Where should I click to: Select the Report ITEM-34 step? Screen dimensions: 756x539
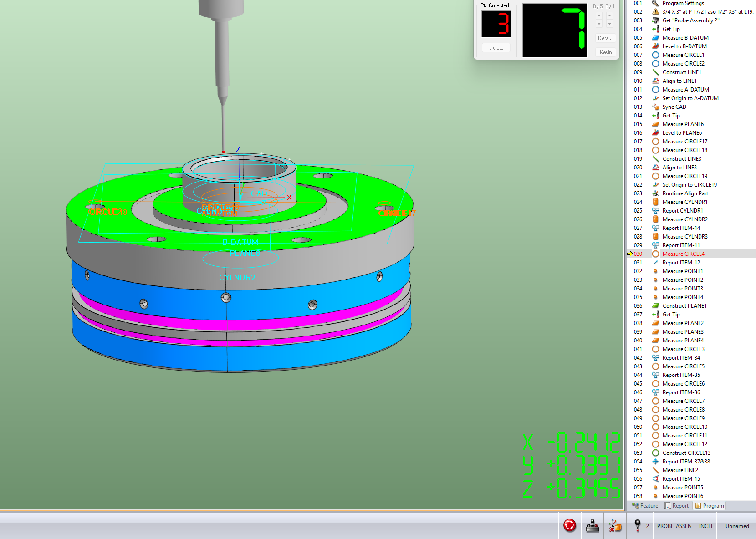691,358
